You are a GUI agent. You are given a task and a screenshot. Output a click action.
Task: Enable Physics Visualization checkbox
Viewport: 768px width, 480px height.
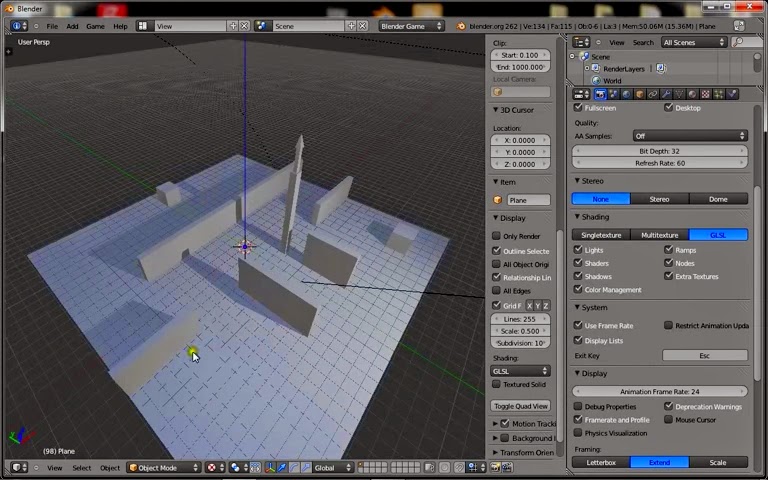coord(578,433)
